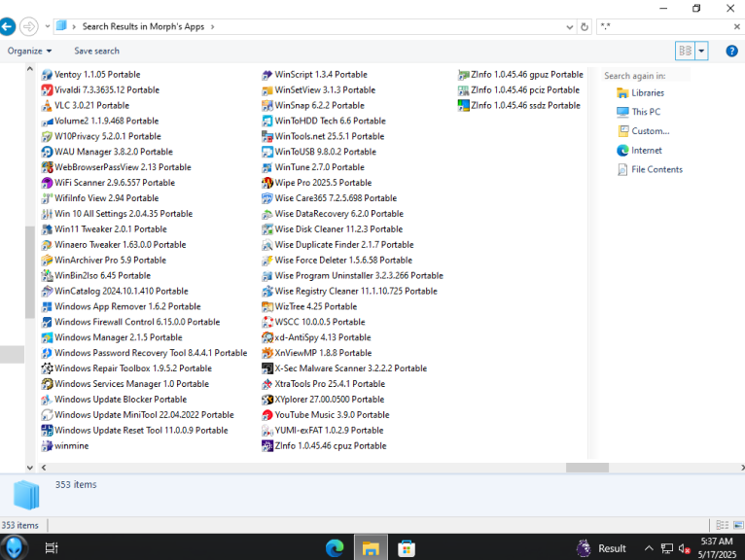Click the VLC 3.0.21 Portable cone icon
The width and height of the screenshot is (745, 560).
[x=47, y=105]
